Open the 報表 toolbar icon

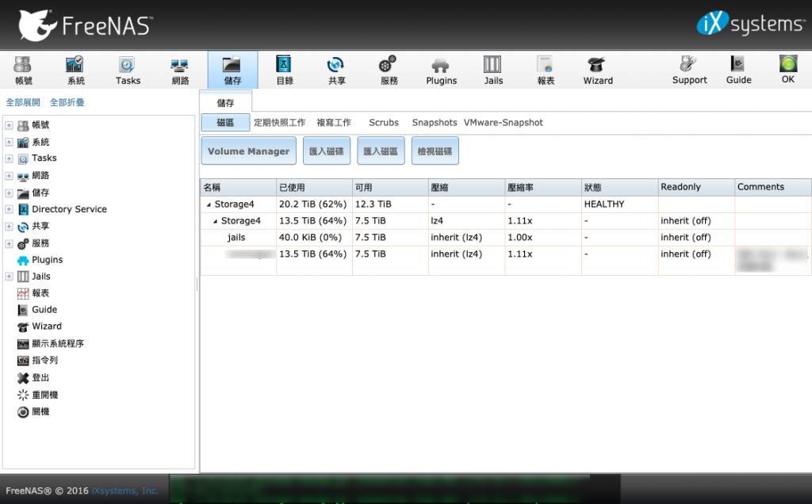click(x=546, y=70)
